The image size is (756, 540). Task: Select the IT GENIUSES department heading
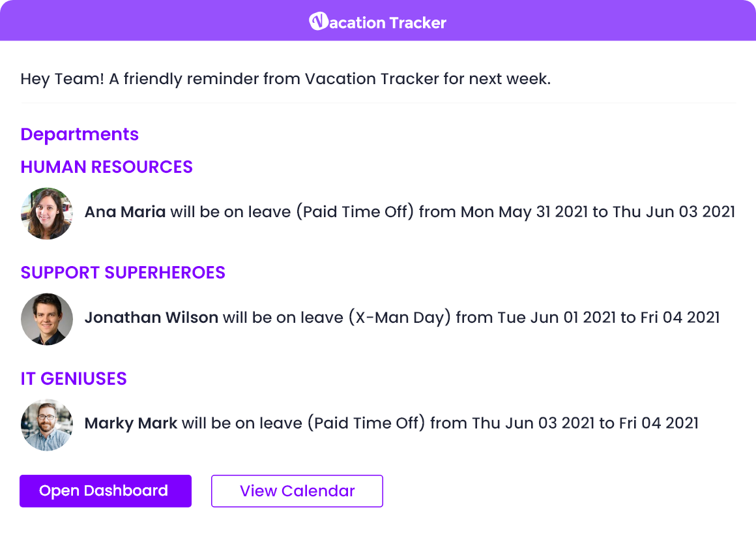pyautogui.click(x=74, y=379)
